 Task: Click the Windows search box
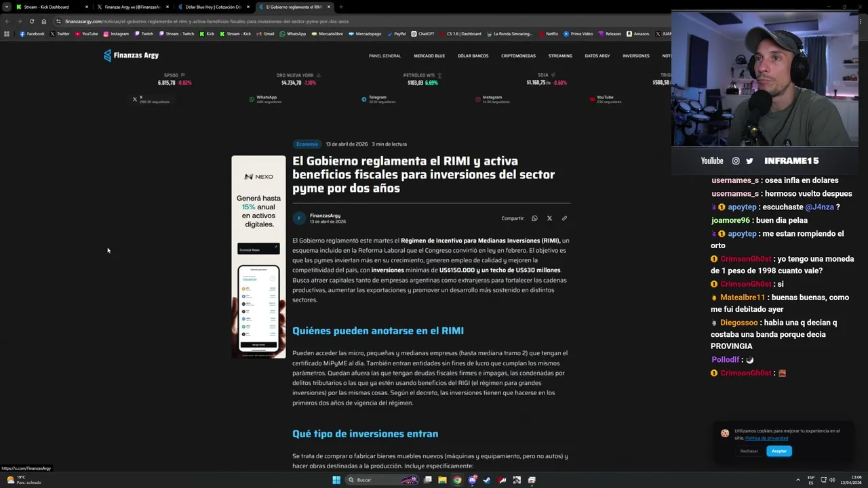point(381,480)
